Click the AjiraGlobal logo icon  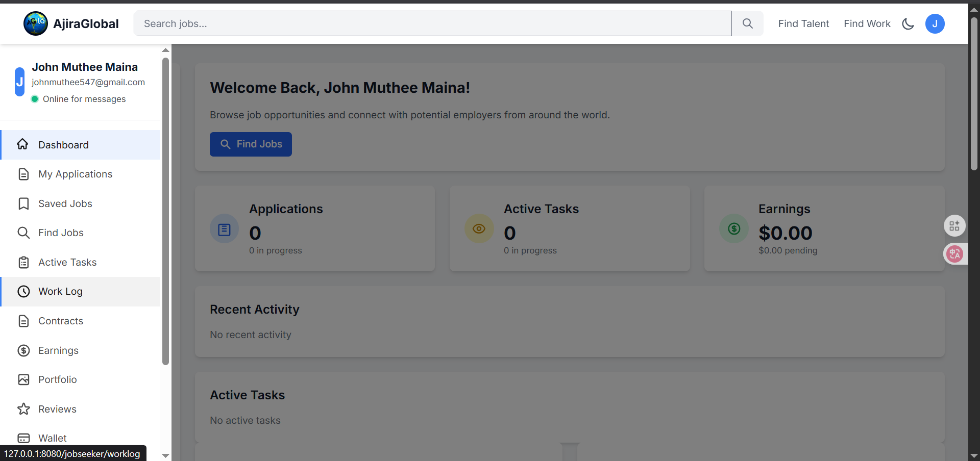coord(35,23)
